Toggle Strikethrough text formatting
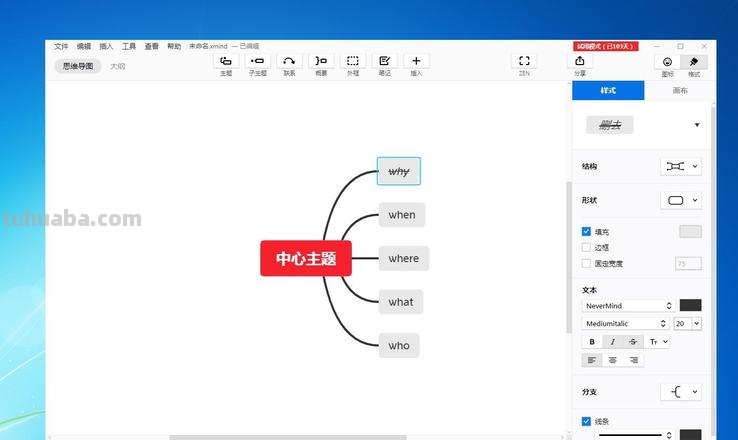 click(633, 342)
